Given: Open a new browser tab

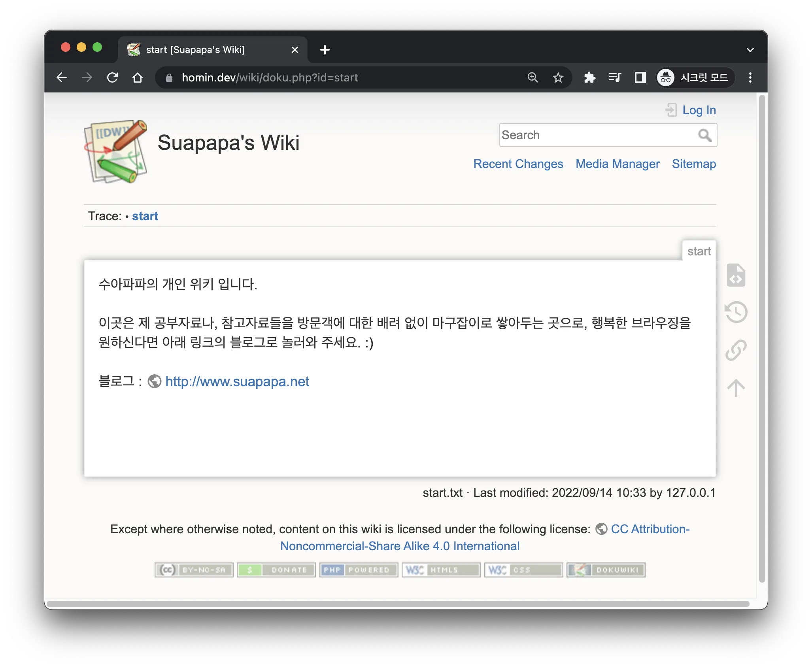Looking at the screenshot, I should (325, 50).
